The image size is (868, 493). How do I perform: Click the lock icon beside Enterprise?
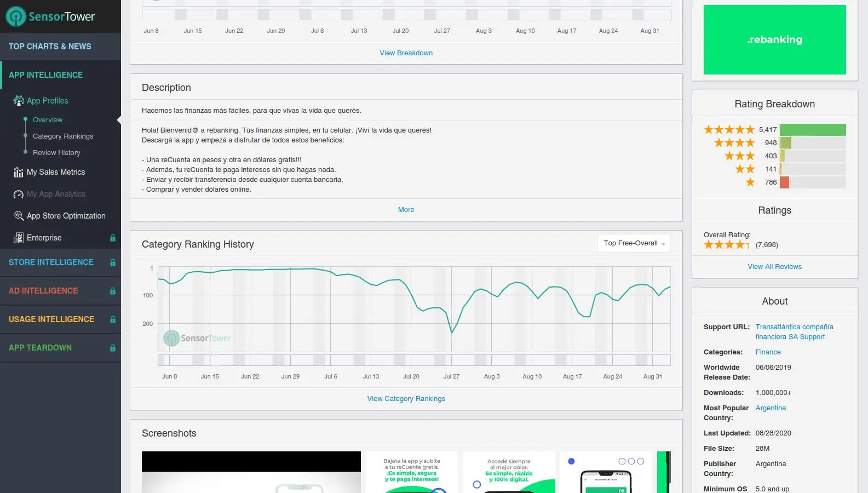[113, 238]
